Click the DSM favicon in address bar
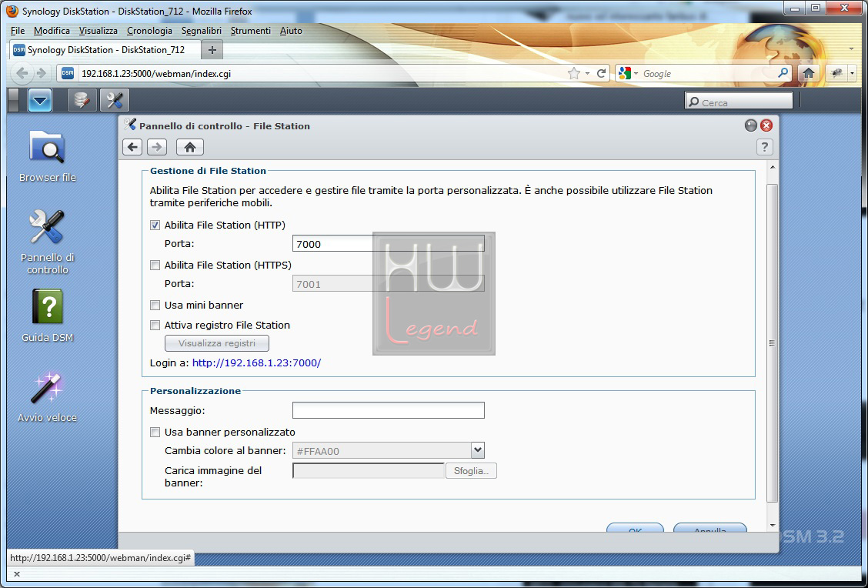Viewport: 868px width, 588px height. 68,73
